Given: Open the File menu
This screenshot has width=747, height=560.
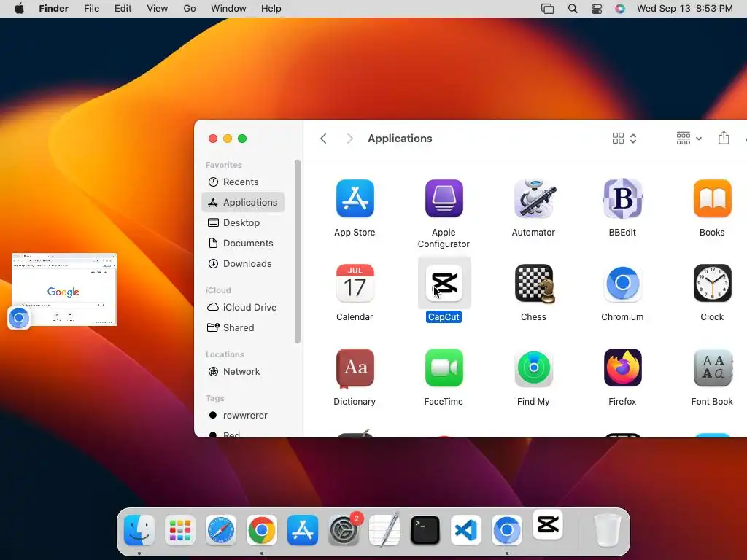Looking at the screenshot, I should pyautogui.click(x=91, y=9).
